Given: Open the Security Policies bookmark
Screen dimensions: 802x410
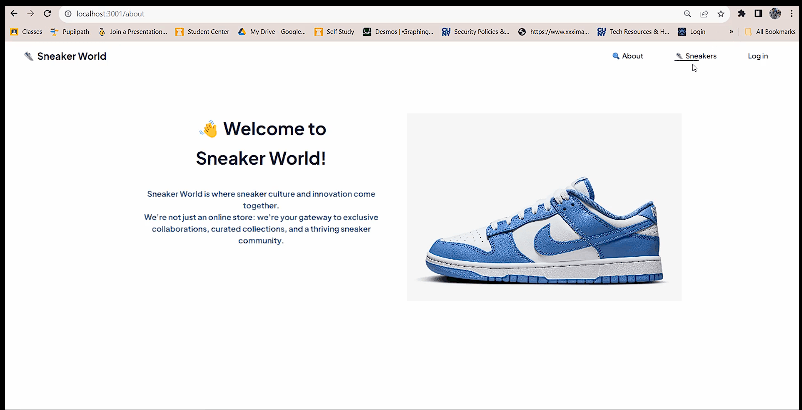Looking at the screenshot, I should click(x=476, y=32).
